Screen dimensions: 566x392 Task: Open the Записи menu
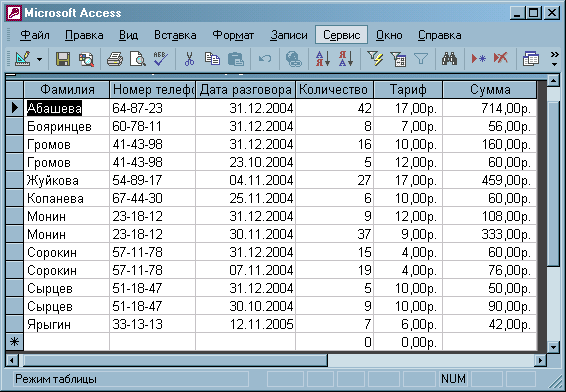pyautogui.click(x=289, y=35)
